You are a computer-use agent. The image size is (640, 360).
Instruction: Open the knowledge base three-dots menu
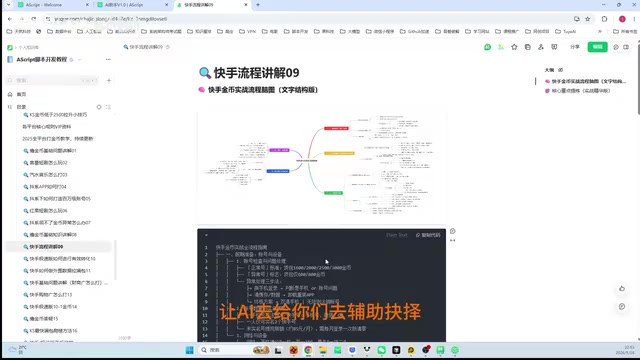click(108, 60)
